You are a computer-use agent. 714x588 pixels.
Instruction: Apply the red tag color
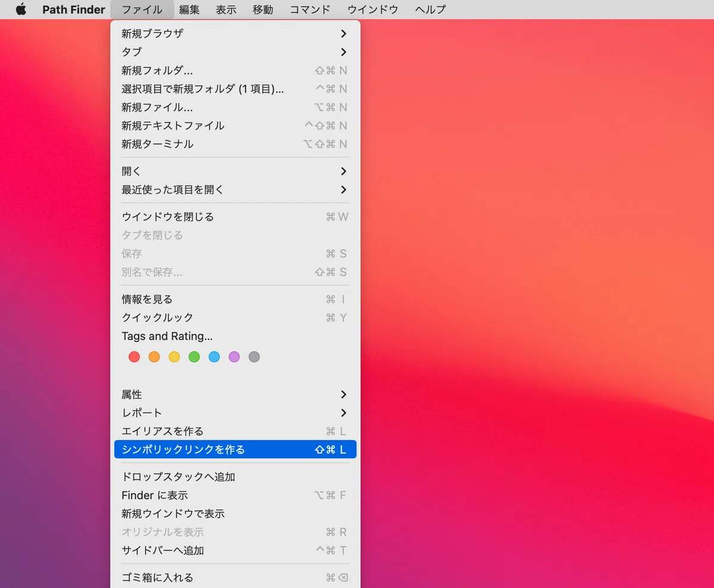click(134, 357)
